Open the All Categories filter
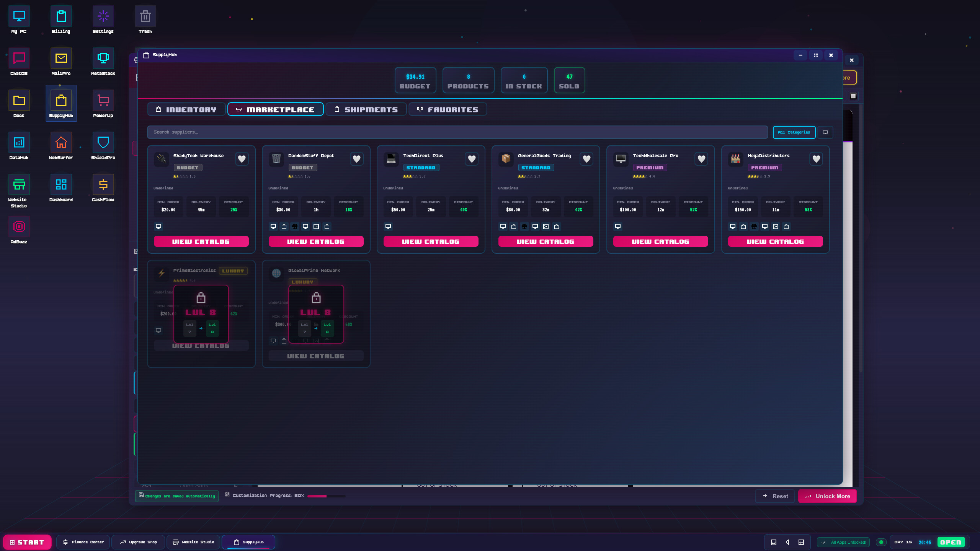The width and height of the screenshot is (980, 551). (x=794, y=132)
